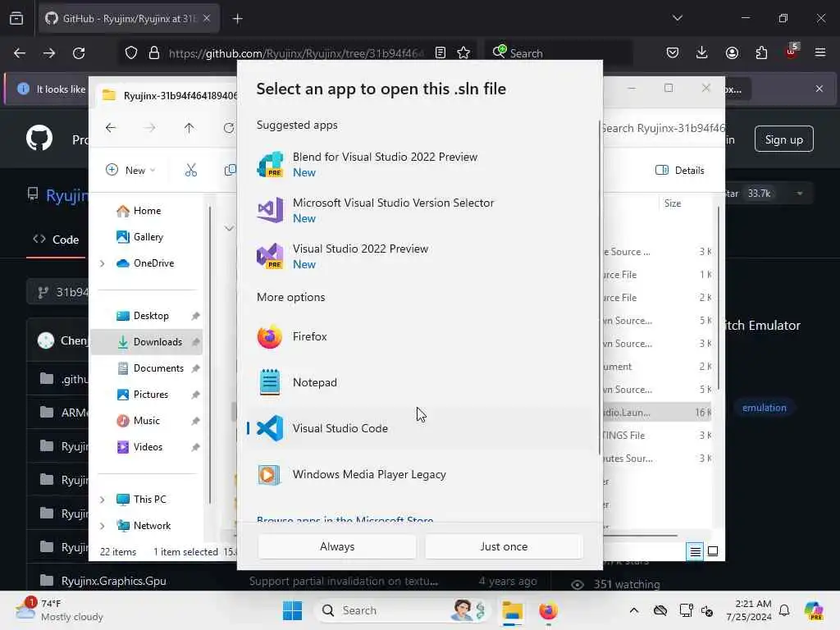Click Firefox Search box

[x=559, y=53]
